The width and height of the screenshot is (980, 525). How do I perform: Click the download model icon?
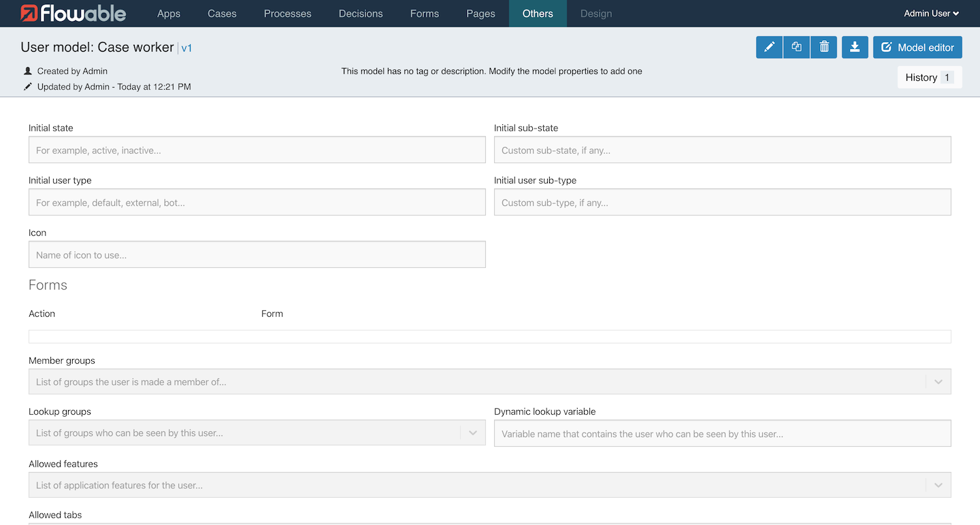855,48
